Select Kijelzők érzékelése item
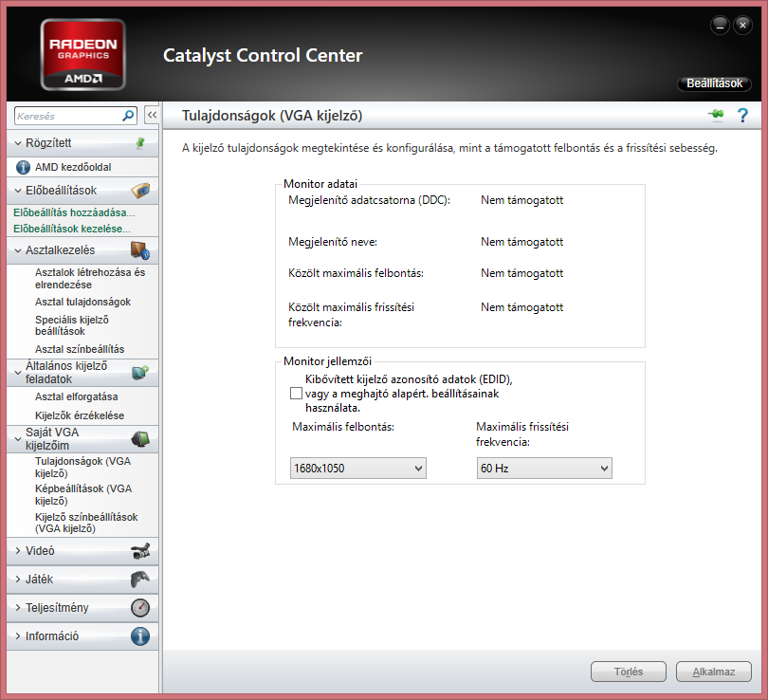768x700 pixels. [80, 415]
